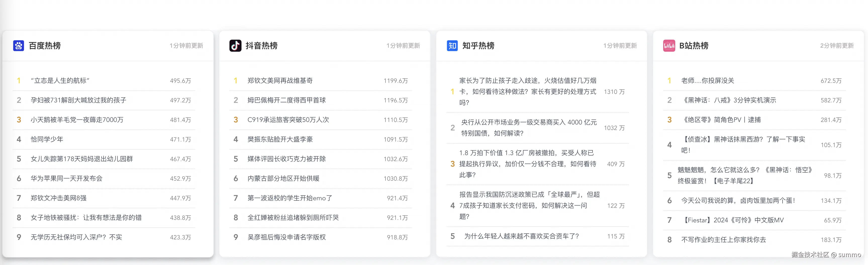This screenshot has height=265, width=868.
Task: Click 百度热榜 update time 1分钟前更新
Action: click(186, 46)
